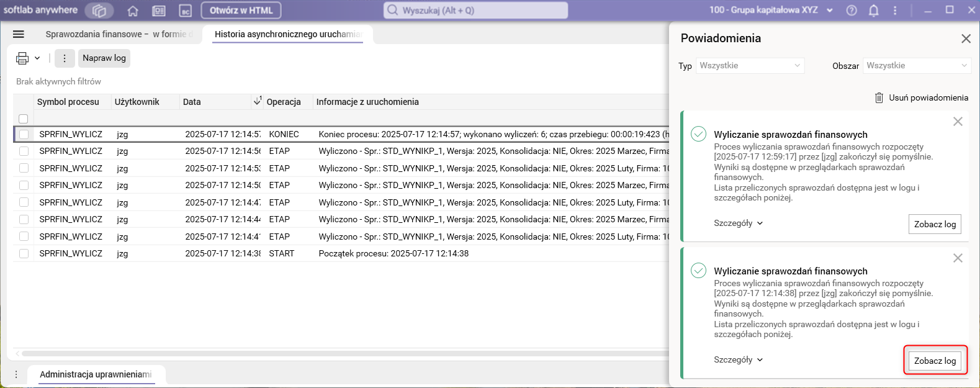The width and height of the screenshot is (980, 388).
Task: Open the news/dashboard icon in top bar
Action: tap(159, 11)
